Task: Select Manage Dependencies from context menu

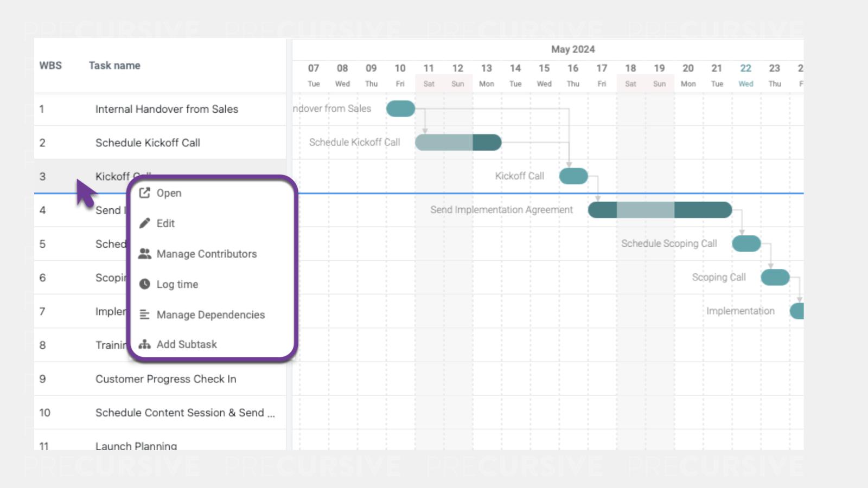Action: tap(210, 314)
